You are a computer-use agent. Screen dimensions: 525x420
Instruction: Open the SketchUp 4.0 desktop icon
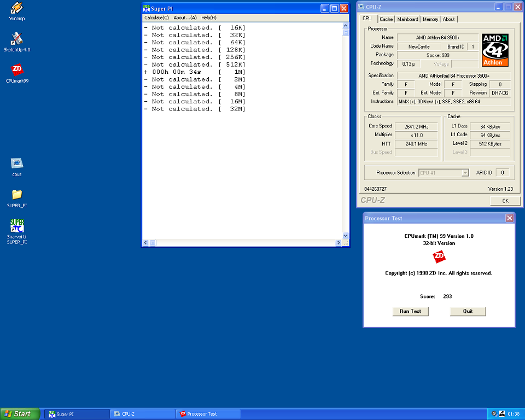(17, 42)
